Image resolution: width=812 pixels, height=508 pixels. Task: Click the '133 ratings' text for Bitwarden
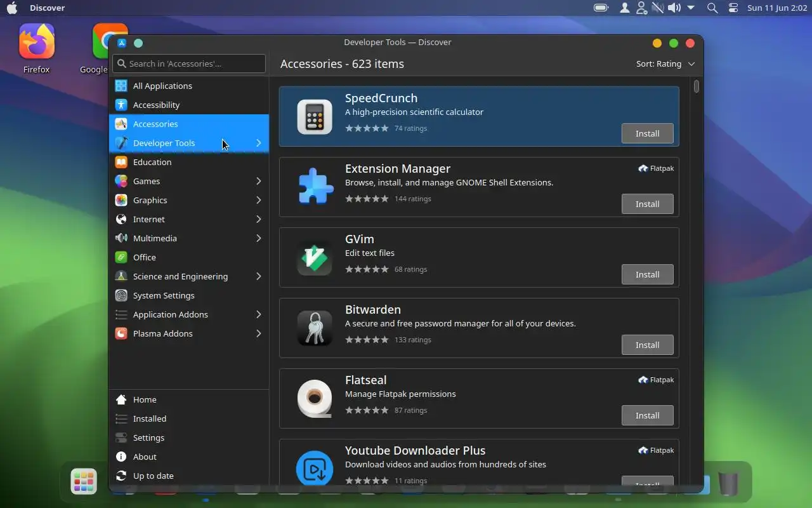coord(412,340)
